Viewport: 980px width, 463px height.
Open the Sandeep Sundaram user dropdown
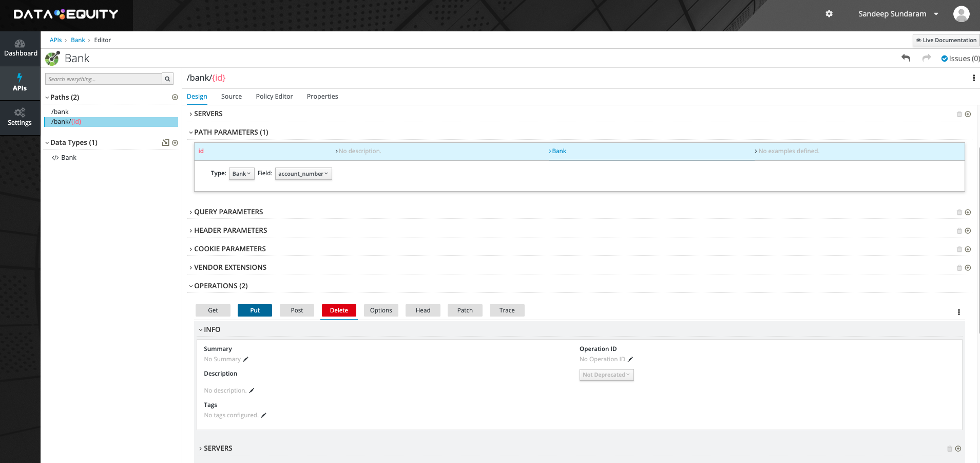[x=898, y=14]
